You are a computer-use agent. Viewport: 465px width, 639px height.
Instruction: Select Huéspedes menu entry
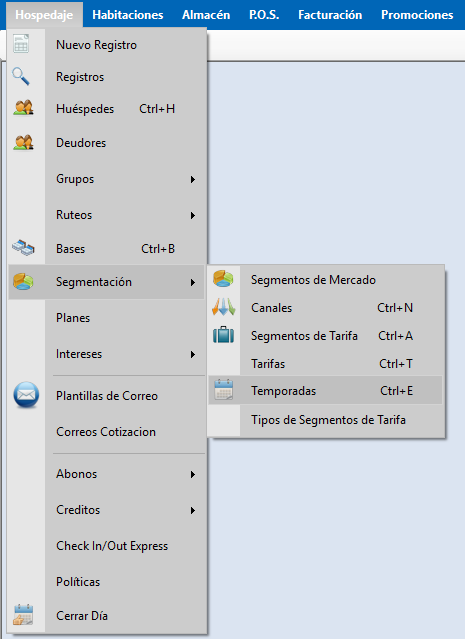click(x=106, y=109)
